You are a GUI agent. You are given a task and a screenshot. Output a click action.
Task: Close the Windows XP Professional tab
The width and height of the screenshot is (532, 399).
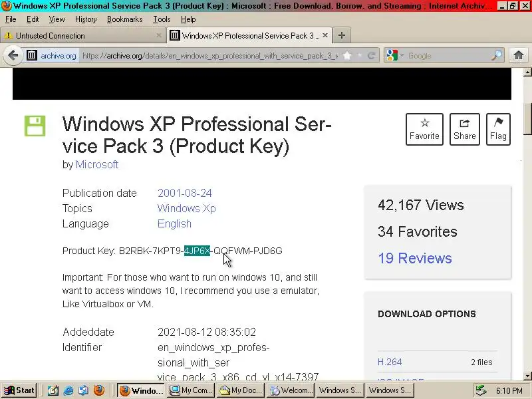click(325, 35)
